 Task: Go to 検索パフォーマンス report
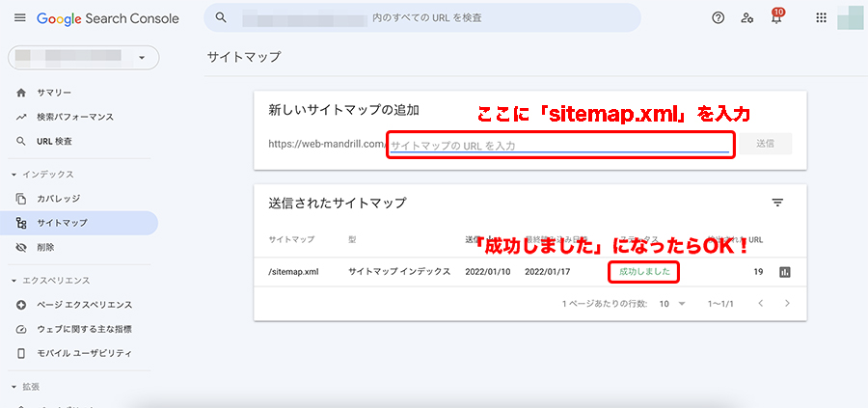(75, 117)
